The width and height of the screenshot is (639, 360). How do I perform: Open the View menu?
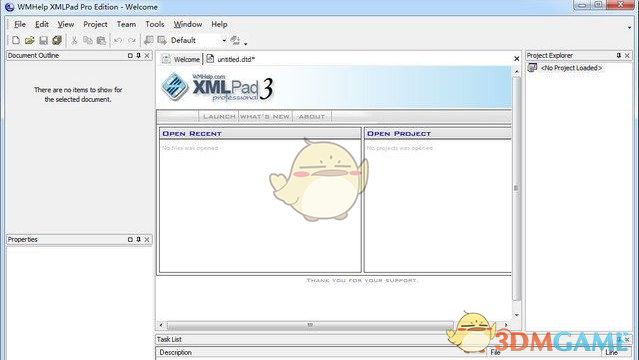(x=66, y=24)
